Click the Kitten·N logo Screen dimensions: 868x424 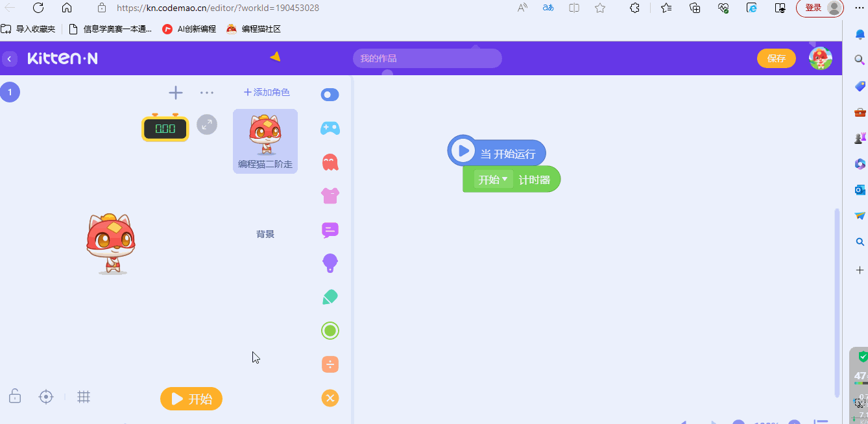click(x=62, y=58)
